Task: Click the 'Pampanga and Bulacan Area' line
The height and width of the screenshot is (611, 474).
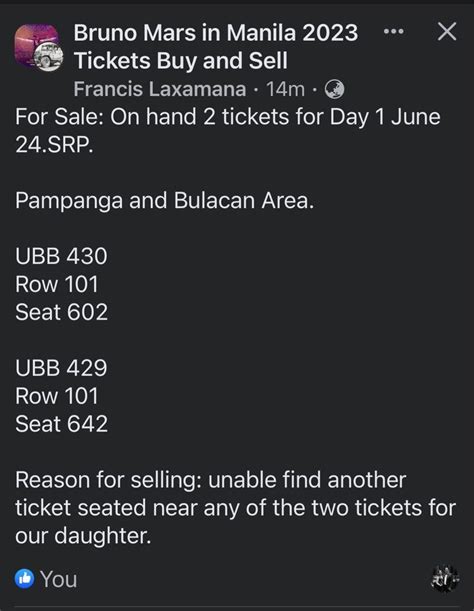Action: pos(164,201)
